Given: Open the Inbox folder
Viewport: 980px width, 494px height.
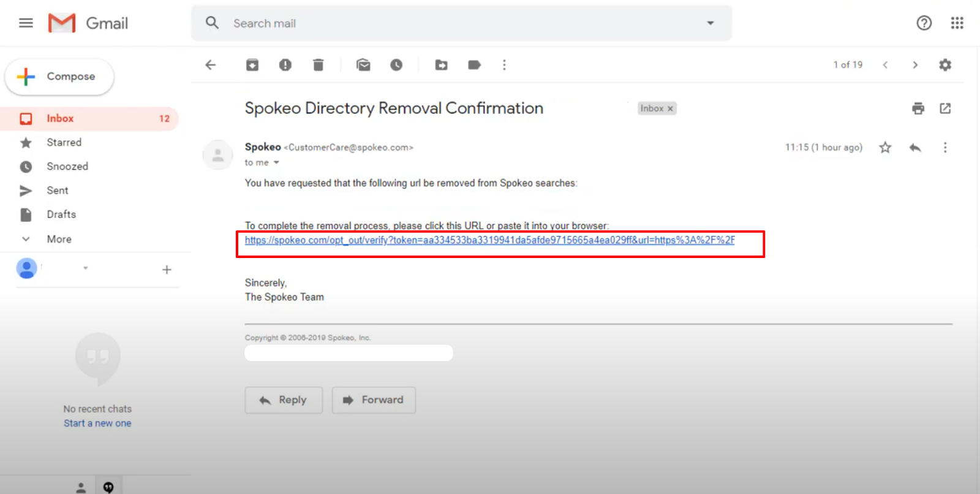Looking at the screenshot, I should pyautogui.click(x=89, y=118).
